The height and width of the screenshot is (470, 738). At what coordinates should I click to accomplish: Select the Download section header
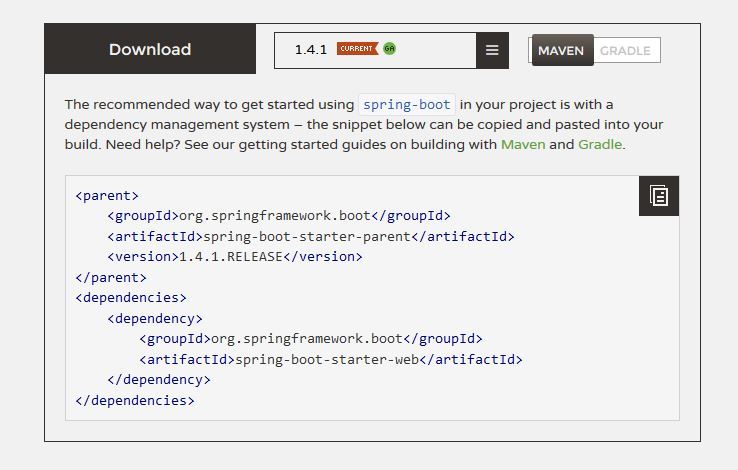[x=150, y=50]
